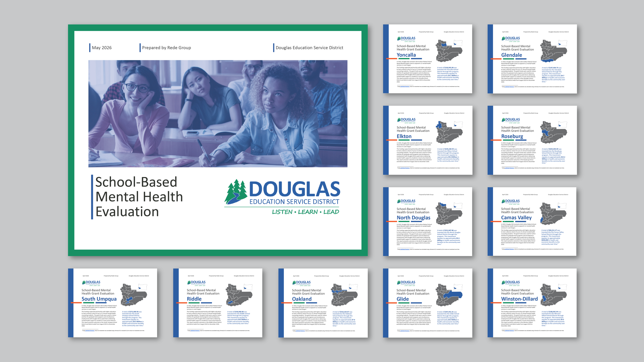Click the "Glendale" district heading
644x362 pixels.
tap(512, 55)
